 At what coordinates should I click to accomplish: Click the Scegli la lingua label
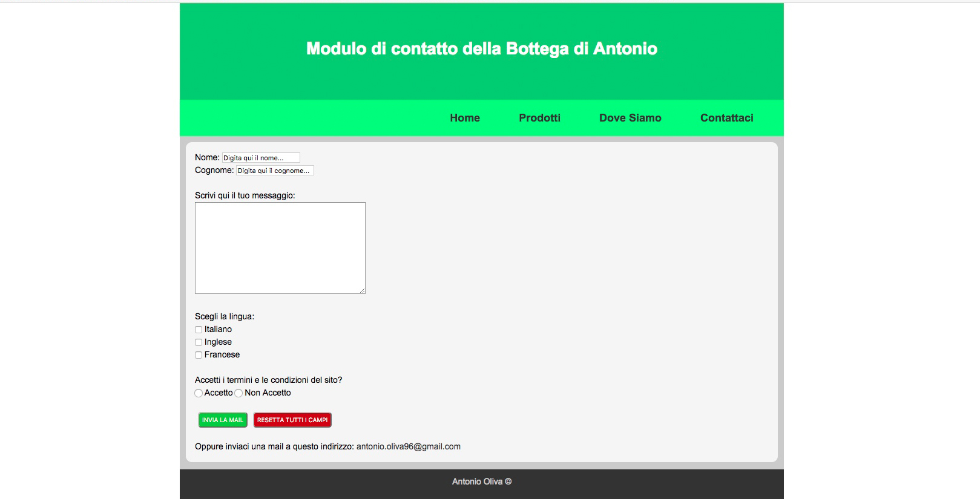tap(225, 316)
